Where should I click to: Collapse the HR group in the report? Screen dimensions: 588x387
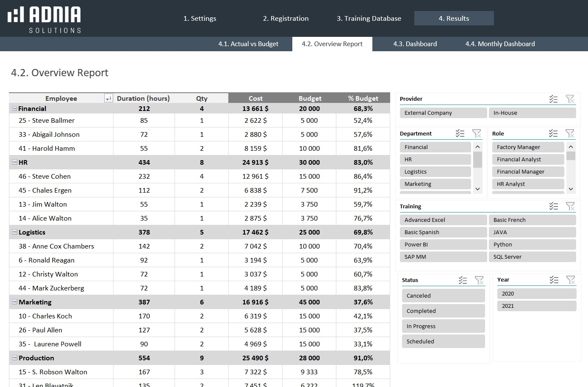(x=14, y=162)
